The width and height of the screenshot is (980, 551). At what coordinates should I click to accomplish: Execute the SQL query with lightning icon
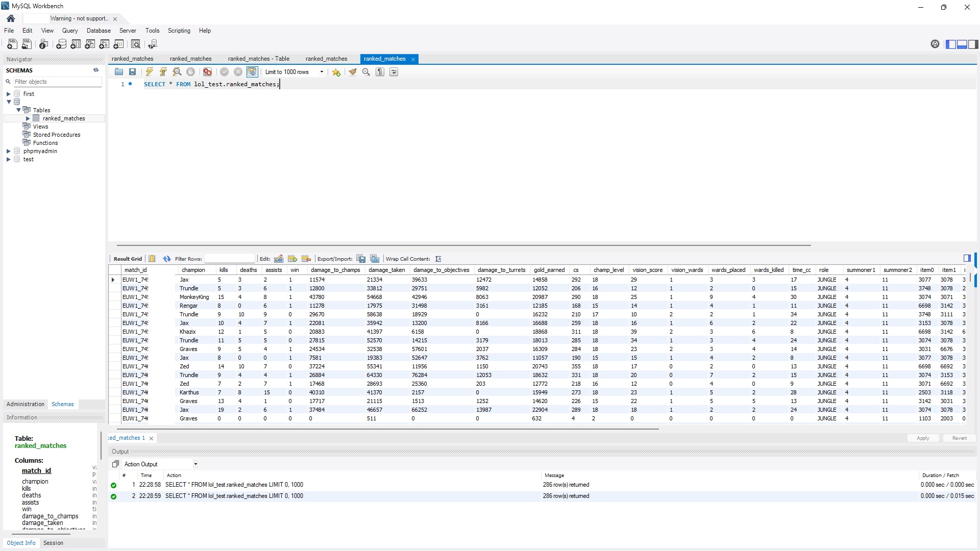point(150,72)
